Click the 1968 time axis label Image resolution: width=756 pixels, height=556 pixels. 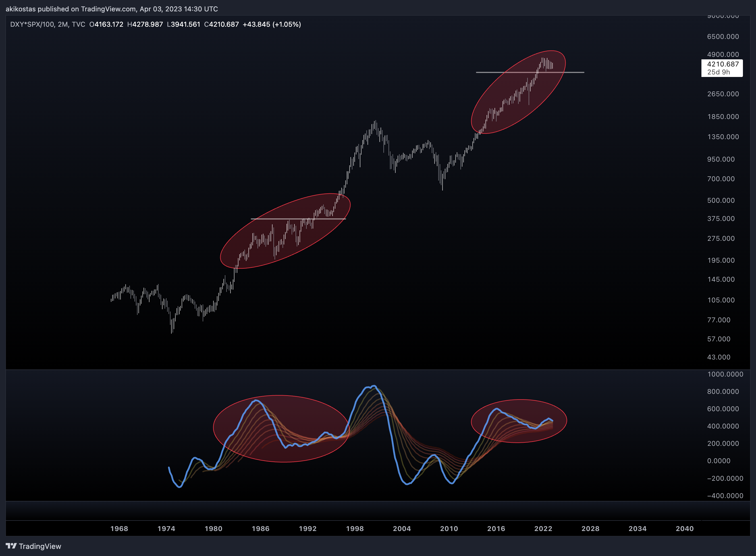(x=119, y=528)
